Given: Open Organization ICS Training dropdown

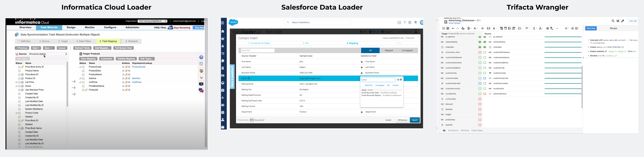Looking at the screenshot, I should point(153,21).
